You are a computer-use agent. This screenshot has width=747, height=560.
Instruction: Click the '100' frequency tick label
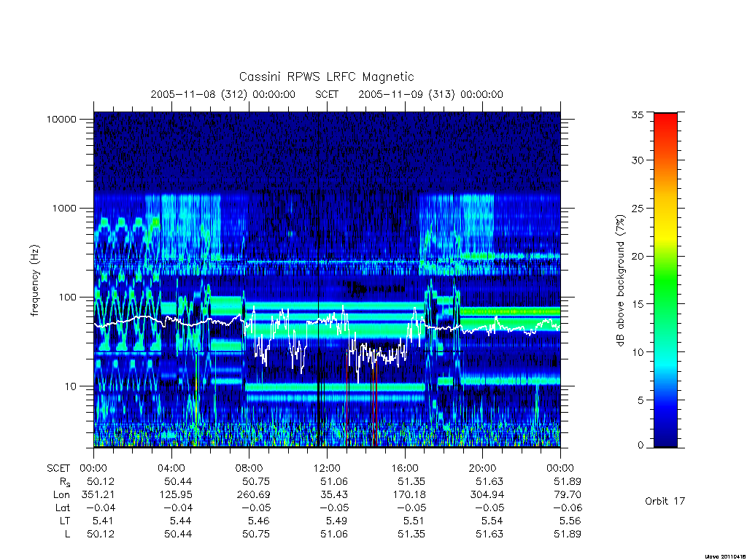click(67, 297)
